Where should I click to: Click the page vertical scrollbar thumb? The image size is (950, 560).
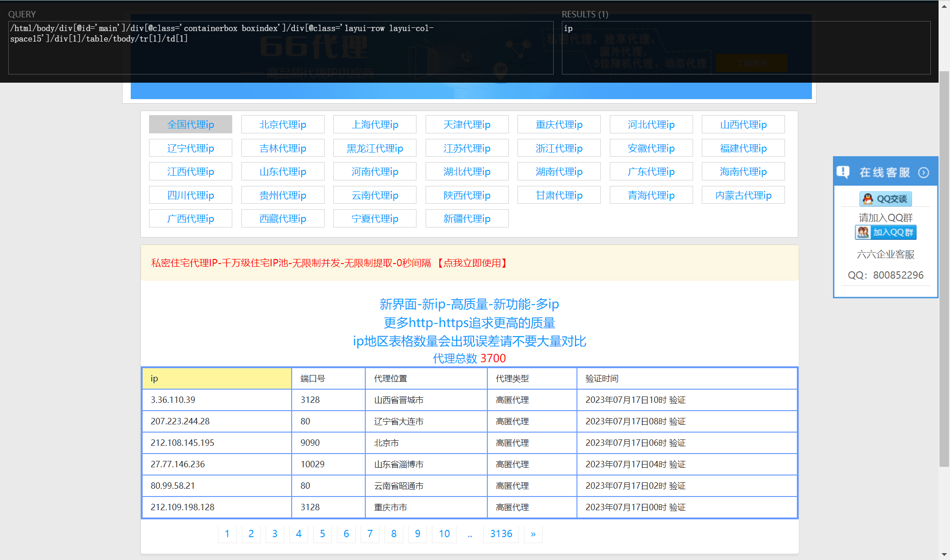[944, 269]
